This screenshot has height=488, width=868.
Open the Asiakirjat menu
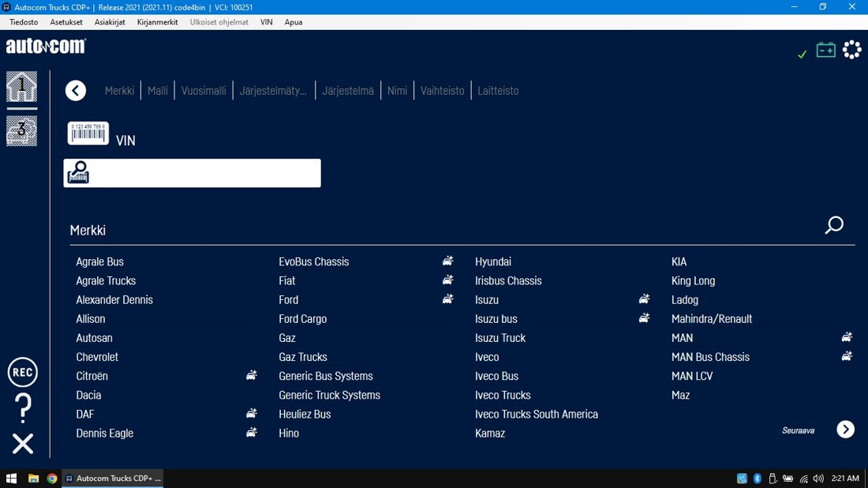point(110,22)
